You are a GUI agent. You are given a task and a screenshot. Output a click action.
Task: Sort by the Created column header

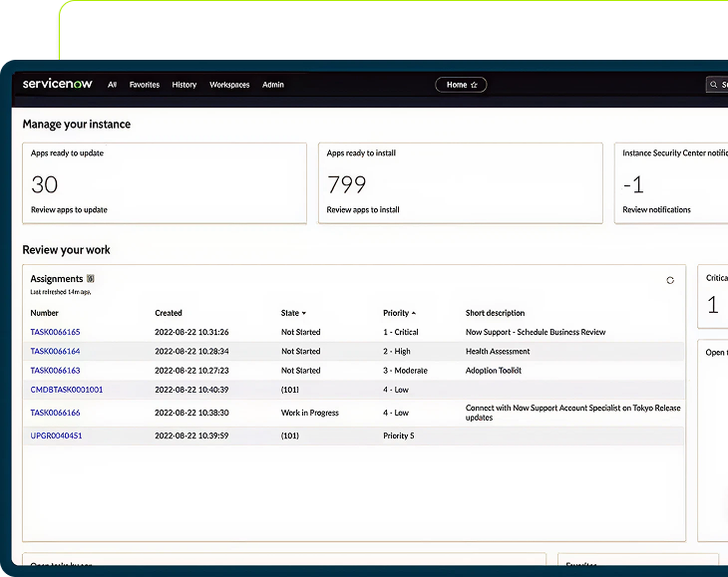pyautogui.click(x=169, y=313)
